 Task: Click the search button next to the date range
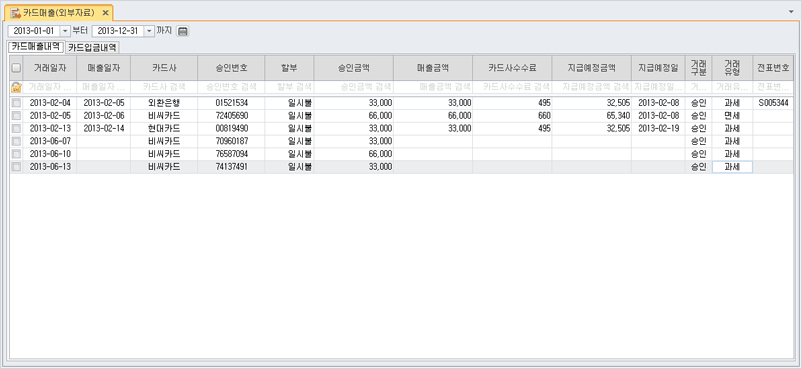click(x=183, y=31)
